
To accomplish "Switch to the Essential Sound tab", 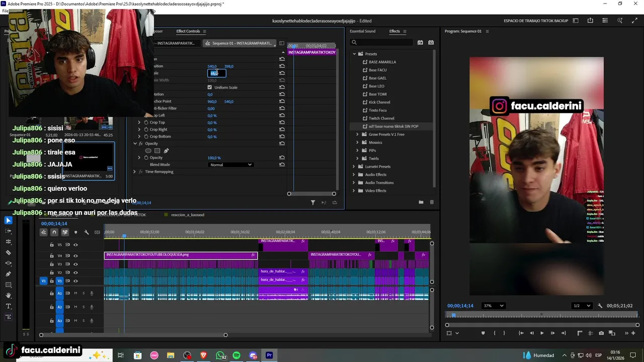I will [x=363, y=31].
